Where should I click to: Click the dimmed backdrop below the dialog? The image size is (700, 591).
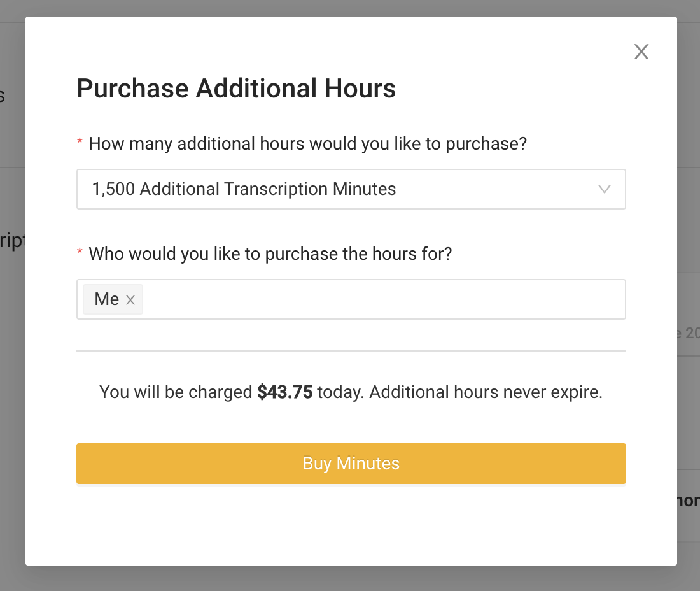(x=350, y=578)
